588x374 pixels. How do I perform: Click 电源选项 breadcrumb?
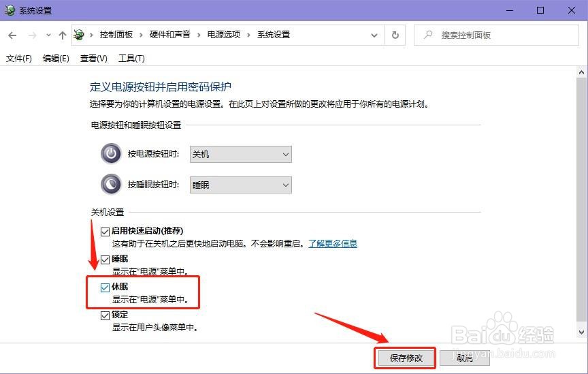(224, 35)
